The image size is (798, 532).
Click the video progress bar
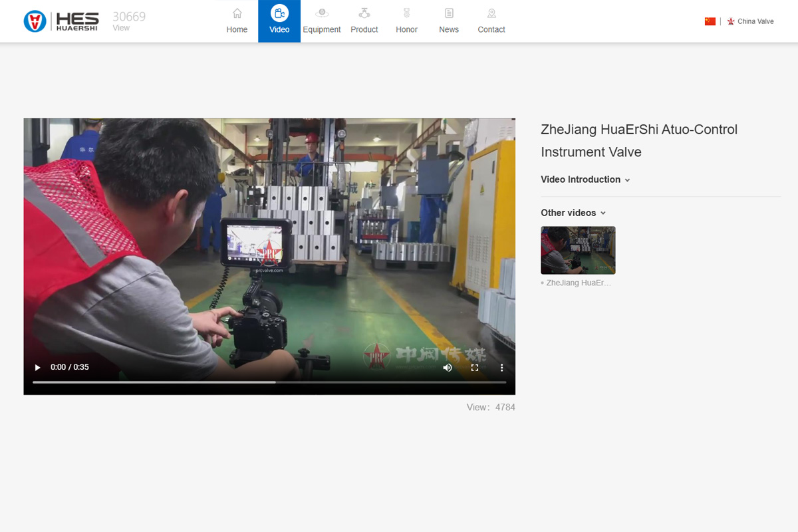pyautogui.click(x=269, y=382)
